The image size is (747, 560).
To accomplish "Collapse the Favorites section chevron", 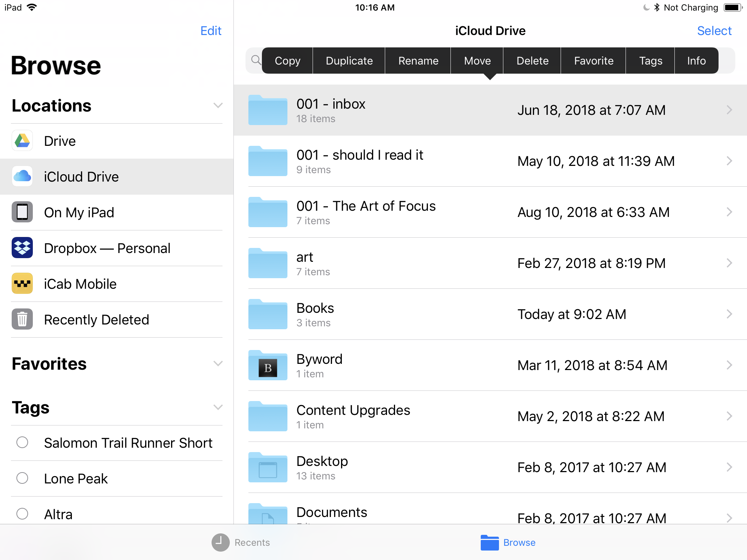I will (218, 364).
